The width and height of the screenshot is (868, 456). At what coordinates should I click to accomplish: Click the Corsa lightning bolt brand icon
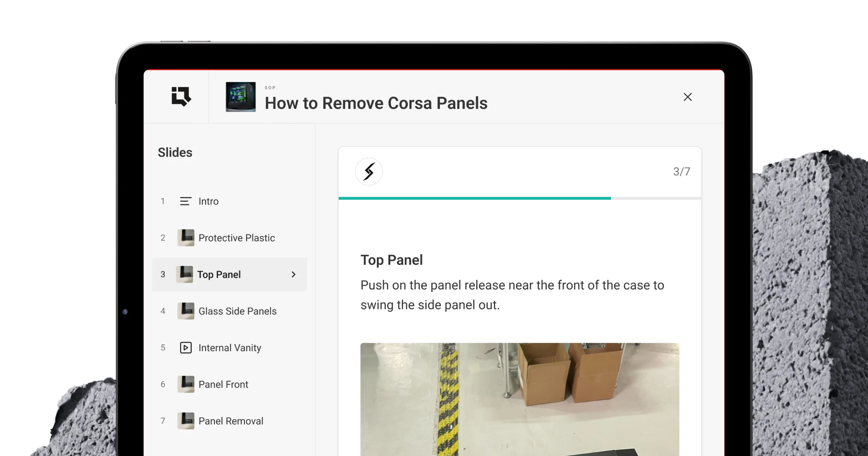click(x=369, y=172)
